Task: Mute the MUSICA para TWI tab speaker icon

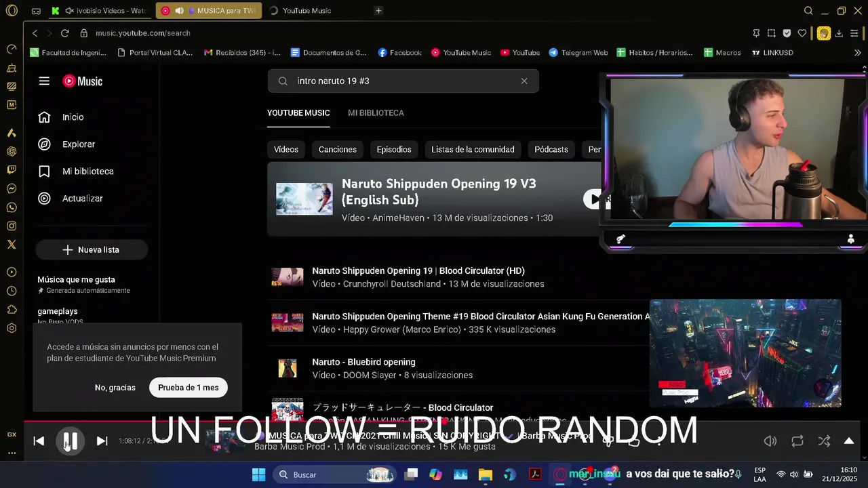Action: coord(179,11)
